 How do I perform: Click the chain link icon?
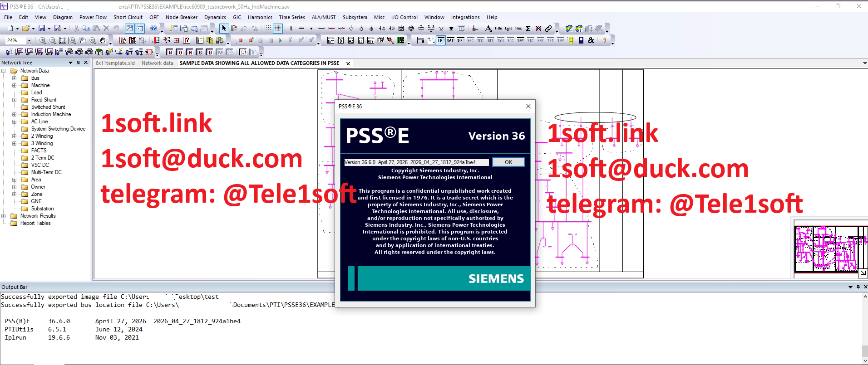pyautogui.click(x=548, y=28)
